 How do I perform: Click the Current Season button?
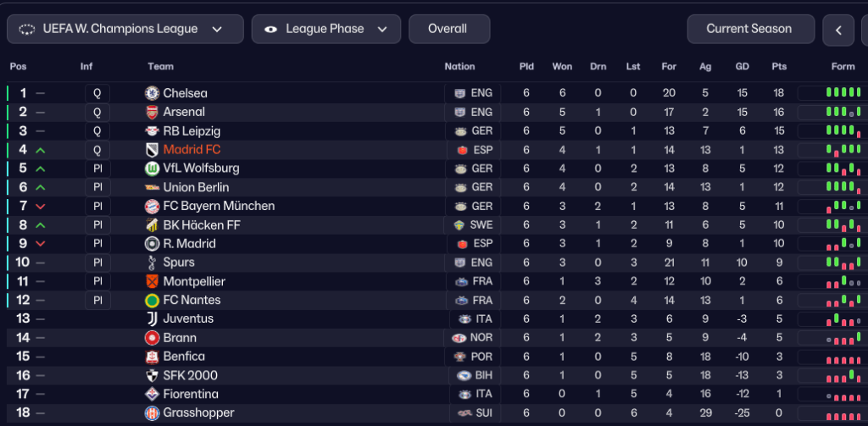pyautogui.click(x=749, y=29)
